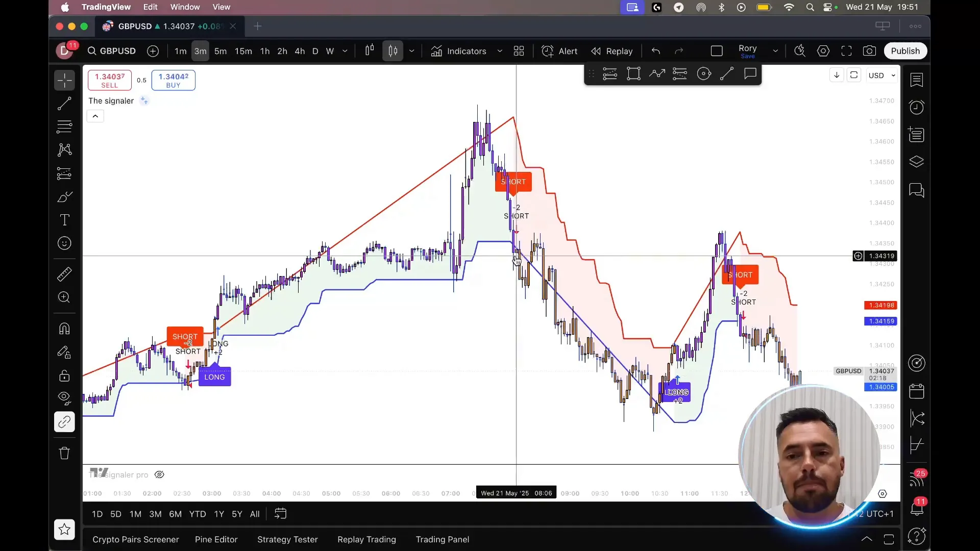Open the macOS Edit menu
The width and height of the screenshot is (980, 551).
tap(150, 7)
